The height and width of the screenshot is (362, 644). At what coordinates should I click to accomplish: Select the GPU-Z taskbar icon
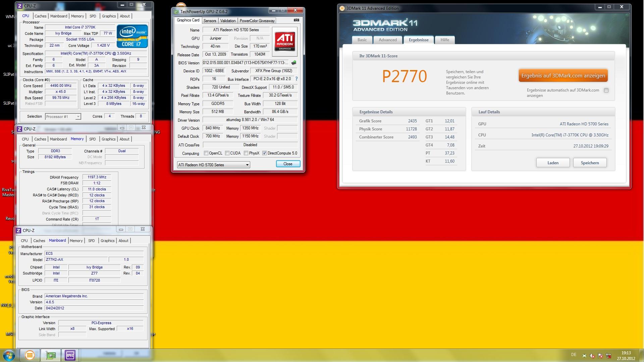[51, 355]
